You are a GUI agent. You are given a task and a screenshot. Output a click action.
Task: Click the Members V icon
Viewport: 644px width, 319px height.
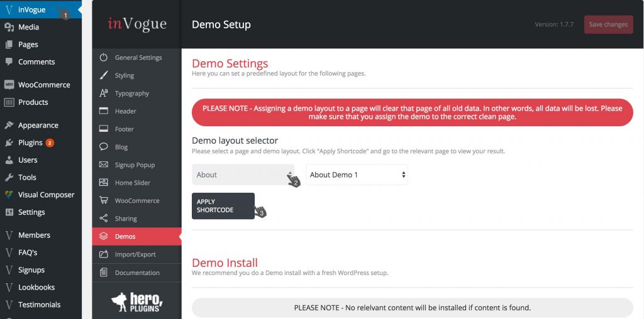(x=9, y=235)
